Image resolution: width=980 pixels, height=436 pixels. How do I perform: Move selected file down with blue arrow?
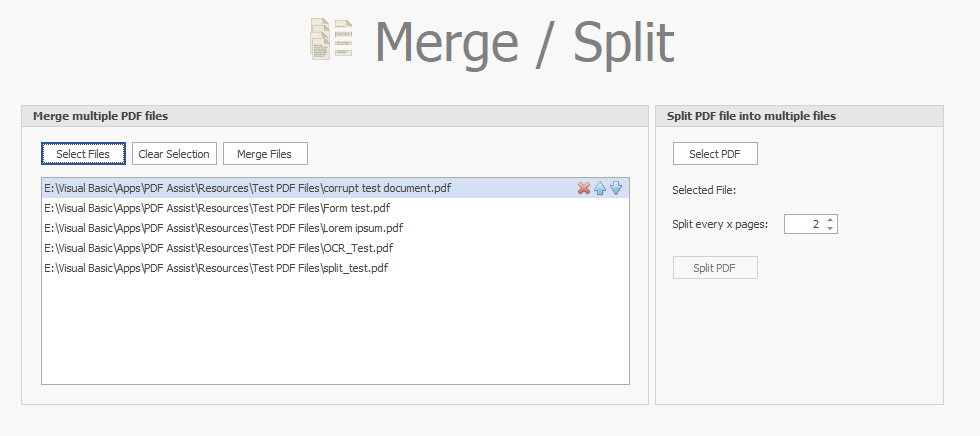616,188
